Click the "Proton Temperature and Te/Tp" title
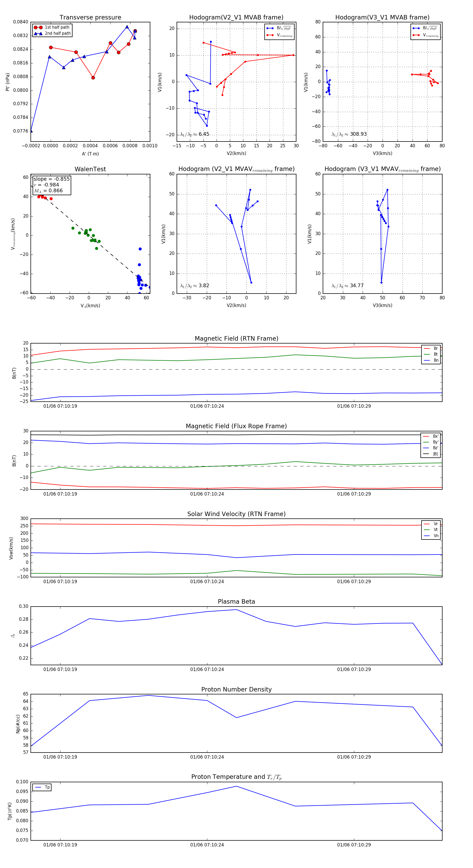This screenshot has height=868, width=473. pos(236,777)
